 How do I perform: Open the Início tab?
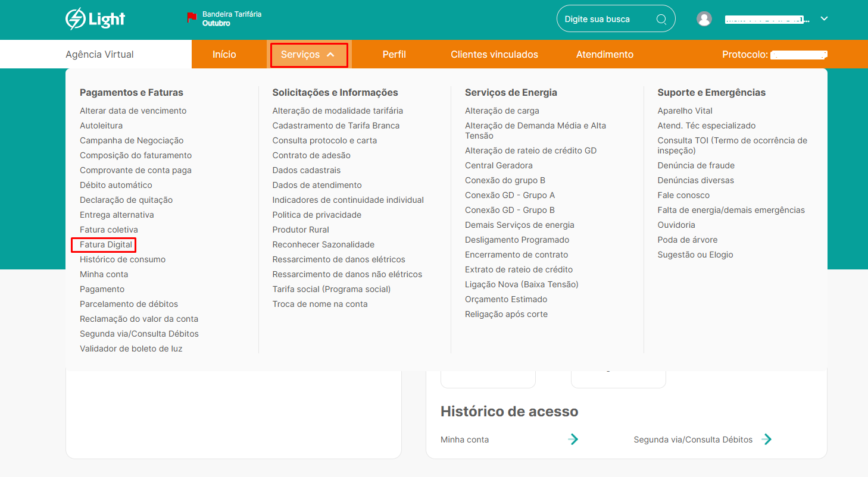[x=224, y=55]
